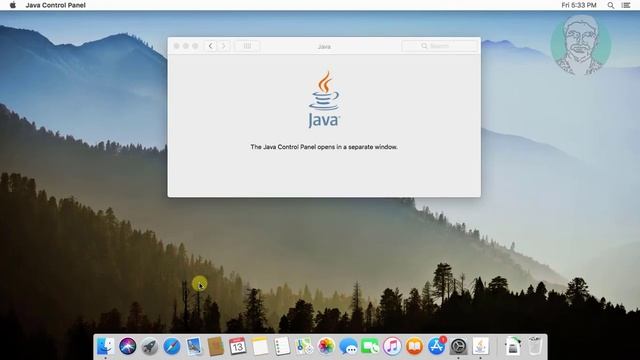Open the Java Control Panel app menu
Screen dimensions: 640x360
pos(56,5)
